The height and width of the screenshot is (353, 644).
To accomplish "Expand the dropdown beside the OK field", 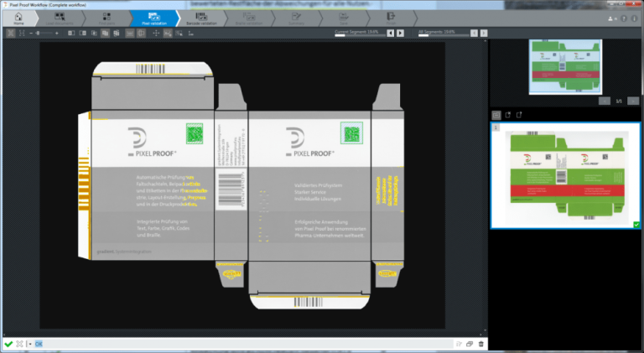I will point(29,344).
